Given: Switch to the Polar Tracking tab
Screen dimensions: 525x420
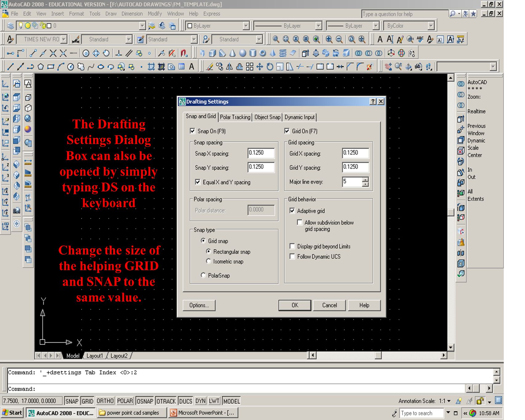Looking at the screenshot, I should click(x=235, y=117).
